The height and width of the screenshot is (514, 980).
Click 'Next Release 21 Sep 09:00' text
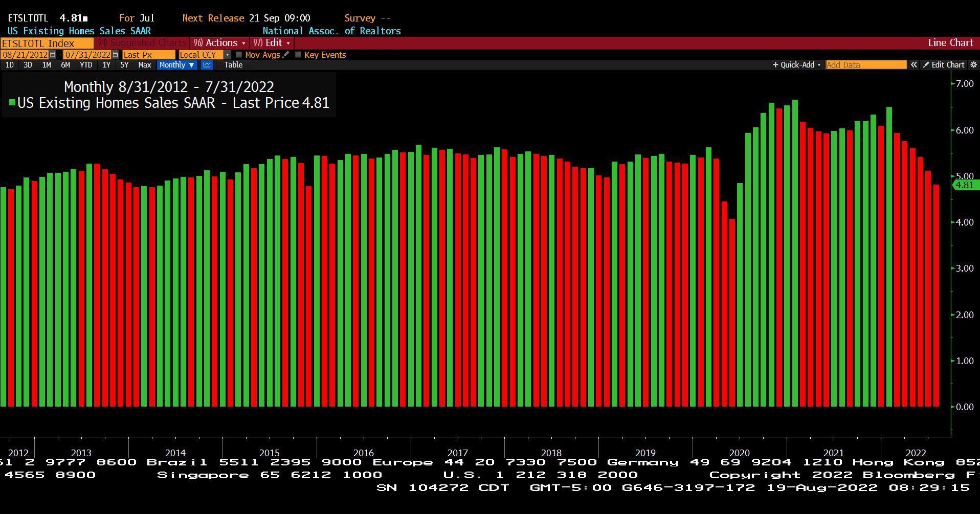pos(246,18)
